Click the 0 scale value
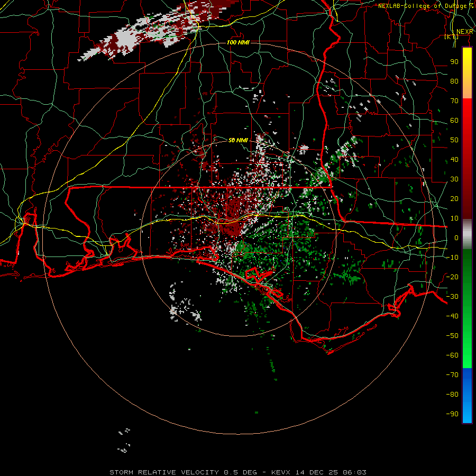Image resolution: width=476 pixels, height=476 pixels. 456,238
